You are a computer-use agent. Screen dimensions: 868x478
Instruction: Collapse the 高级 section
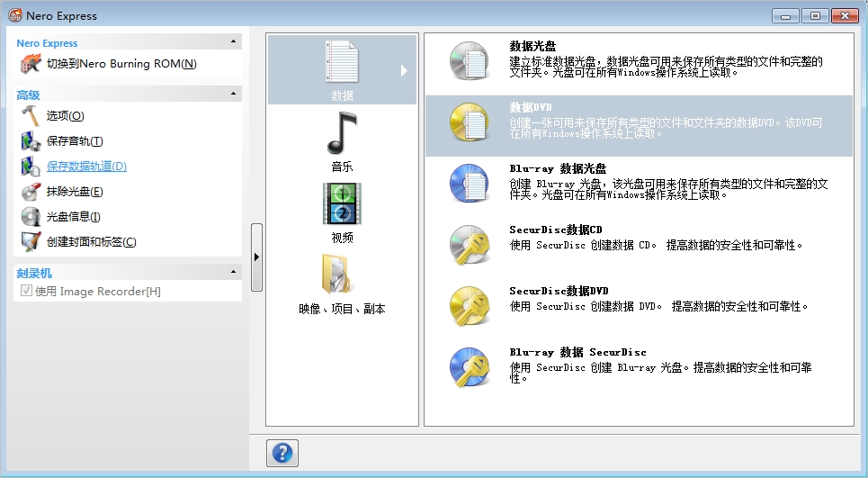click(233, 94)
